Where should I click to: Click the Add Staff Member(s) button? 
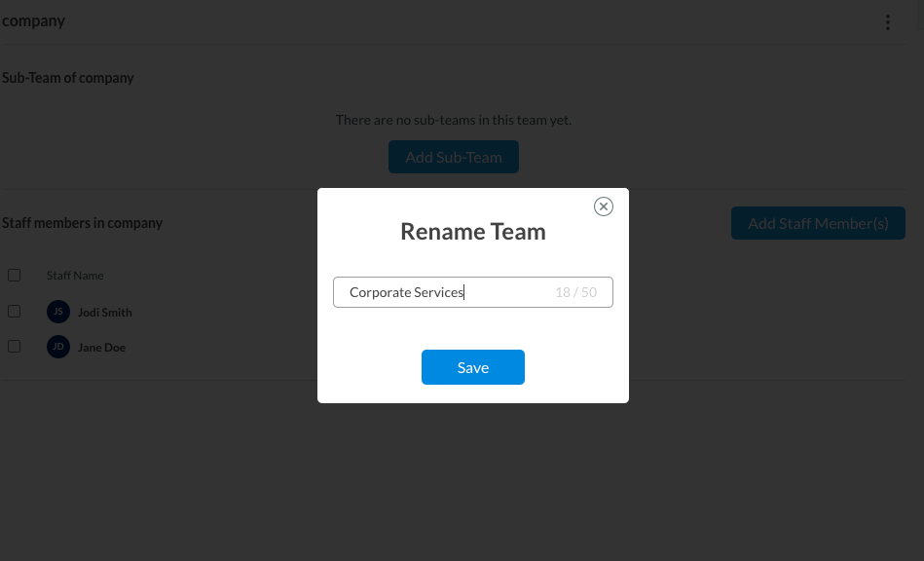pyautogui.click(x=818, y=223)
